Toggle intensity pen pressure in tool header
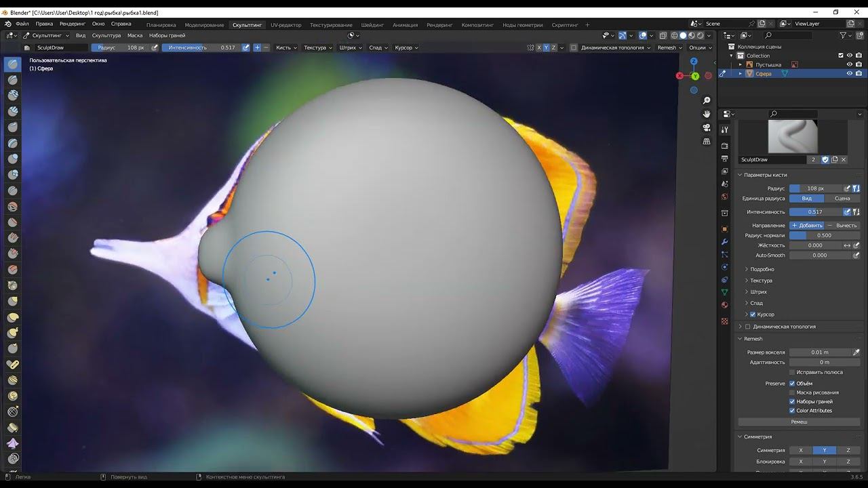The width and height of the screenshot is (868, 488). click(245, 47)
